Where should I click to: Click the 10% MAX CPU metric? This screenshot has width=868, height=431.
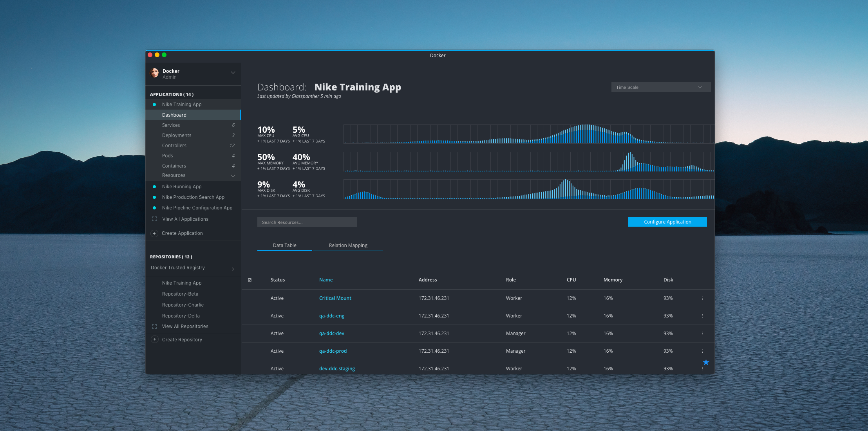tap(273, 134)
